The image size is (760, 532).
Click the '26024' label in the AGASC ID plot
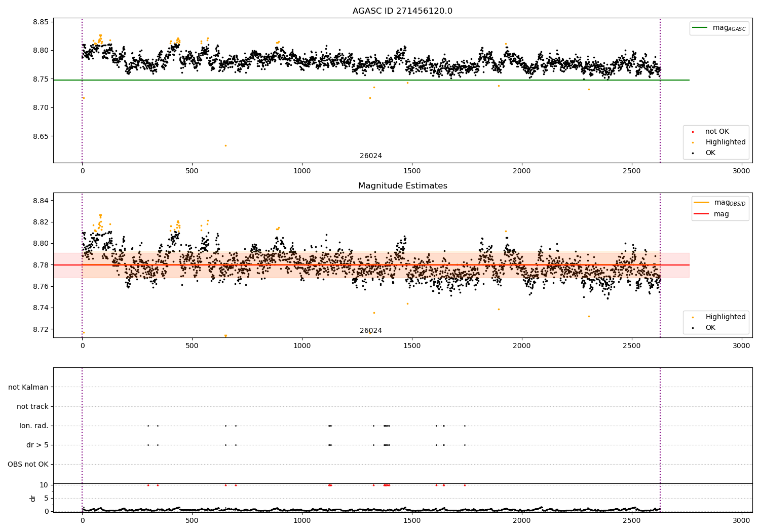(371, 156)
